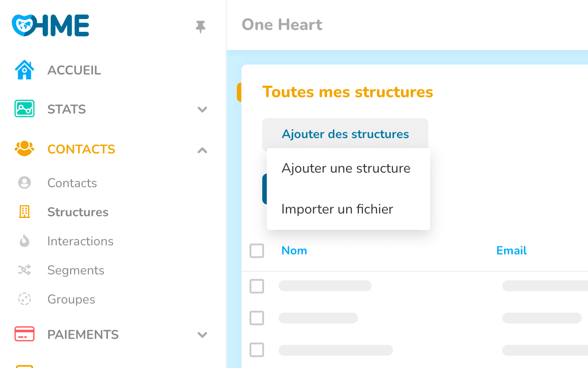Viewport: 588px width, 368px height.
Task: Choose 'Ajouter une structure' from the dropdown
Action: tap(346, 169)
